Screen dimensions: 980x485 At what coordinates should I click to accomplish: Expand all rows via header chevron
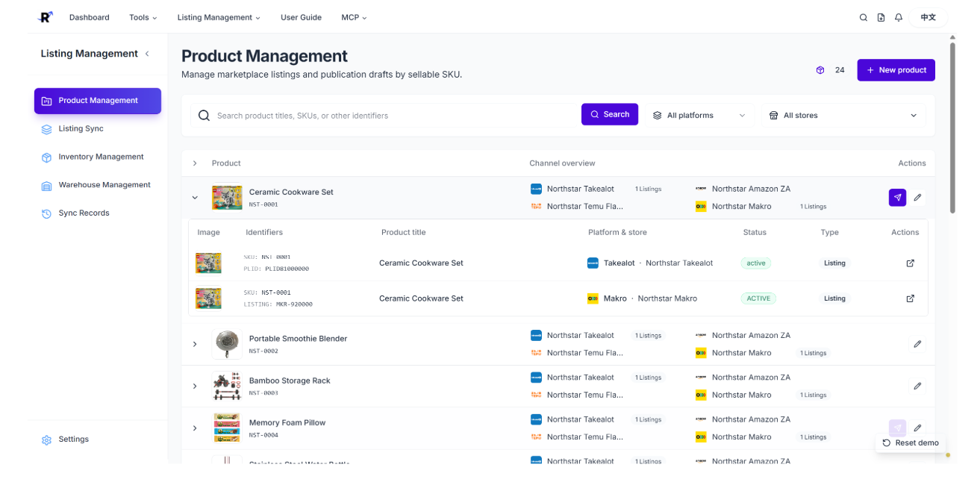195,163
